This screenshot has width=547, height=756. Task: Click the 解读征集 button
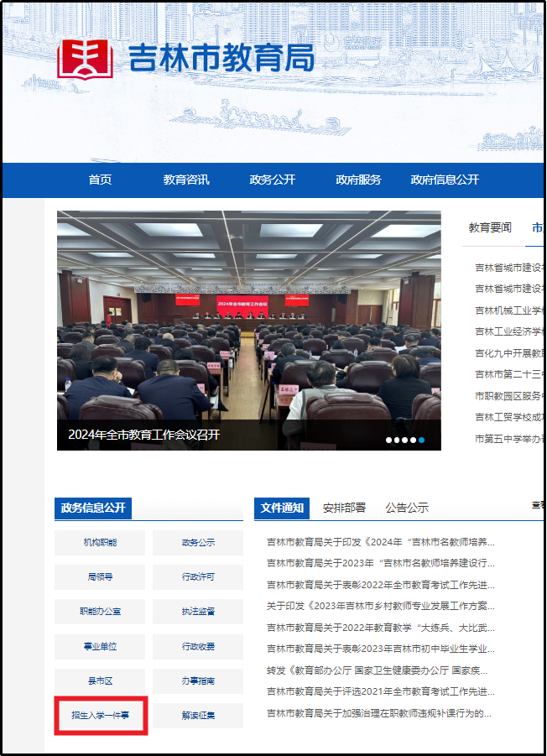click(x=198, y=716)
